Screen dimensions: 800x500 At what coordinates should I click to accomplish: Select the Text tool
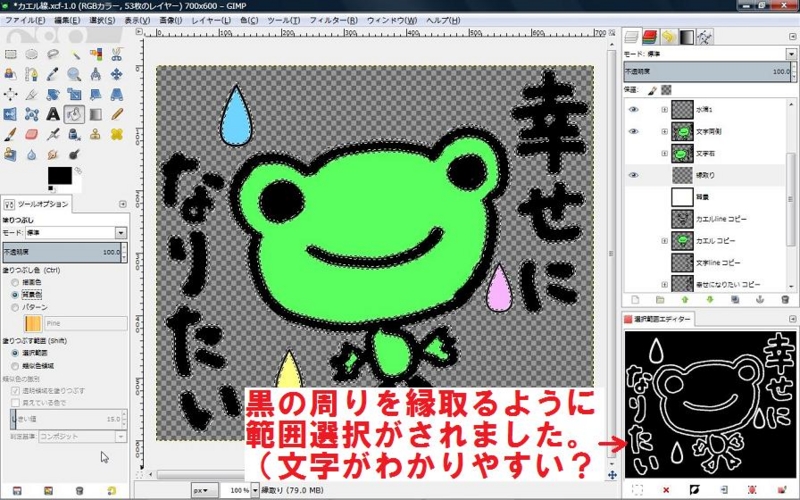(53, 114)
